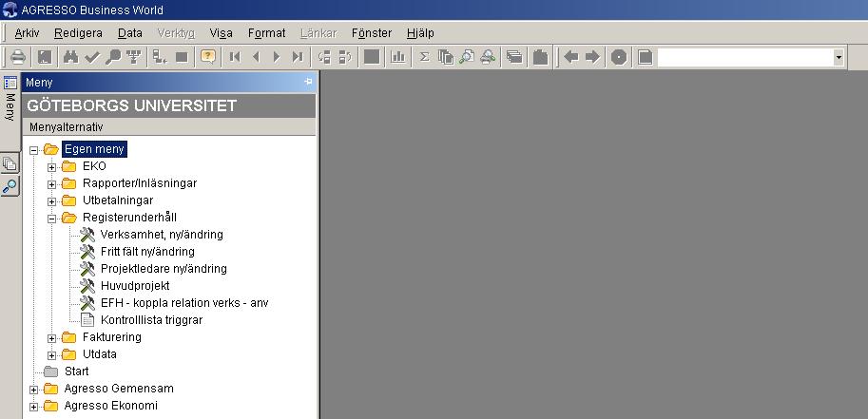868x419 pixels.
Task: Toggle the Meny panel pin
Action: point(308,82)
